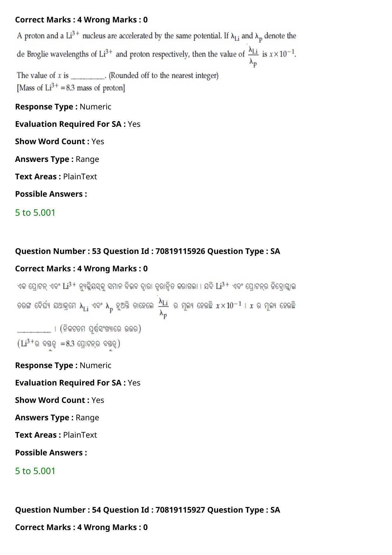Click the first 'Text Areas : PlainText' line
392x555 pixels.
tap(56, 176)
